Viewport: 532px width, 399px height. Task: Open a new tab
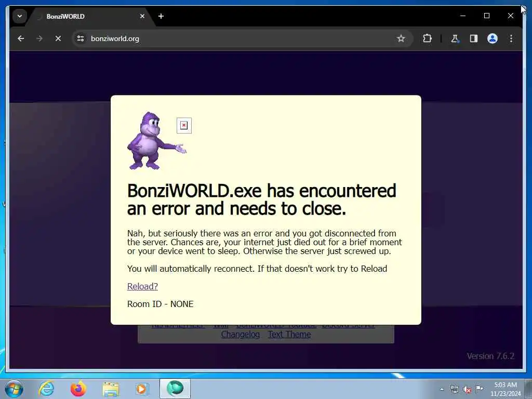coord(161,16)
